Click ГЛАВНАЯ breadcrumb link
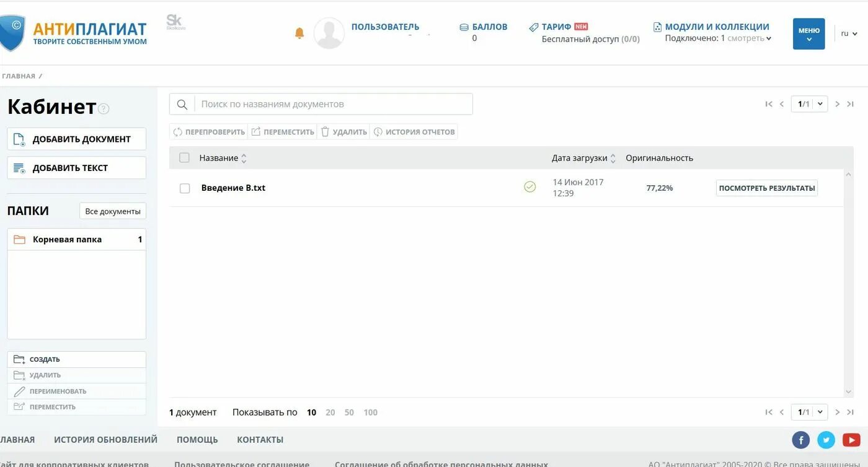The image size is (868, 467). click(18, 76)
